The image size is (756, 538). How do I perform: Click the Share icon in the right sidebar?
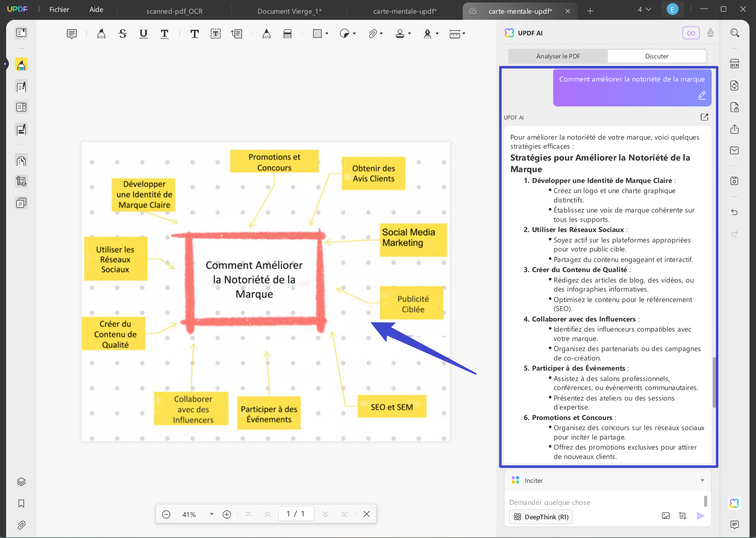click(x=735, y=130)
